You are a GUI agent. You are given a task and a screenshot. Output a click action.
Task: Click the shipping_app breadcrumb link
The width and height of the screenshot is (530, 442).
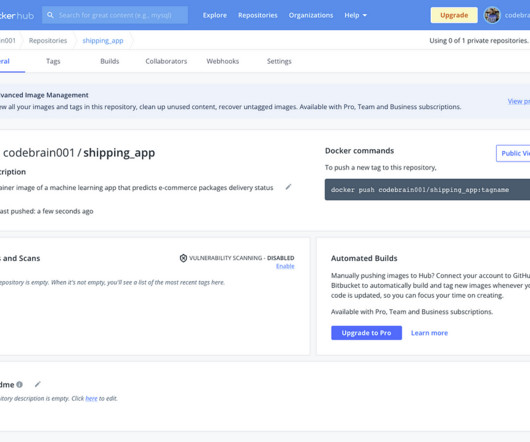103,41
